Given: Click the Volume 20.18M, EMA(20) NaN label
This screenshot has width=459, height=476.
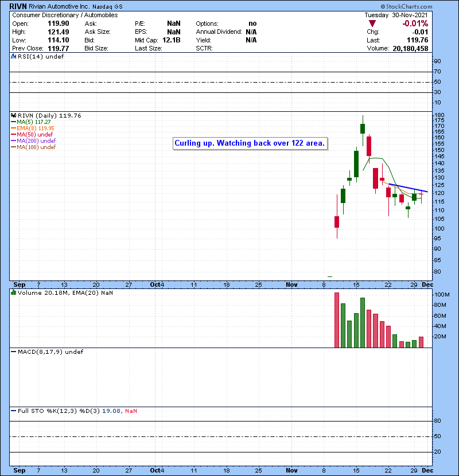Looking at the screenshot, I should (65, 292).
